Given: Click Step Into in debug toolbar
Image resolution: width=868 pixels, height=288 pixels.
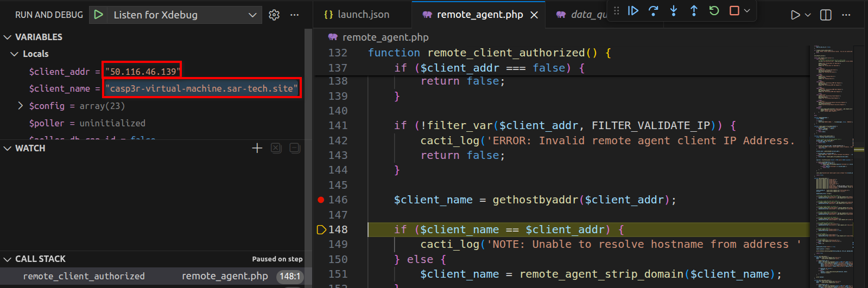Looking at the screenshot, I should [x=674, y=11].
